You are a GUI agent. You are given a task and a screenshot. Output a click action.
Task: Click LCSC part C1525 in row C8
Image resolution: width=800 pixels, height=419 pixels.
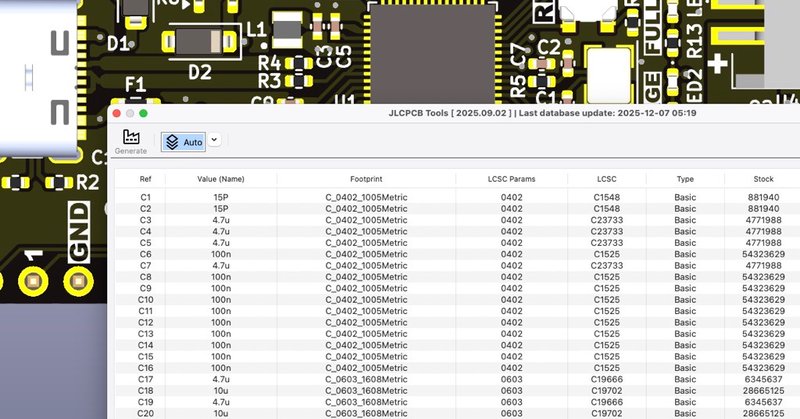click(607, 277)
